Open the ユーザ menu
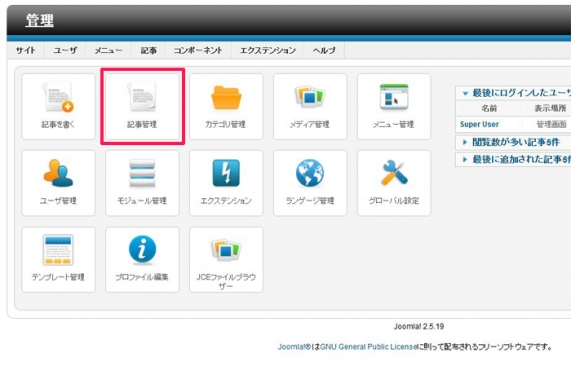The width and height of the screenshot is (571, 366). click(x=65, y=50)
